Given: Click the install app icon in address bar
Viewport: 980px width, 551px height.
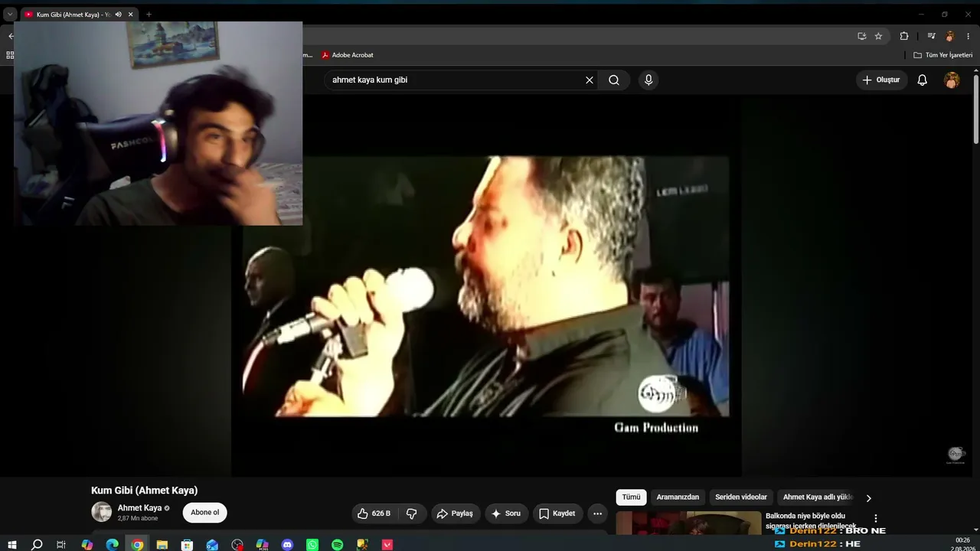Looking at the screenshot, I should 862,36.
